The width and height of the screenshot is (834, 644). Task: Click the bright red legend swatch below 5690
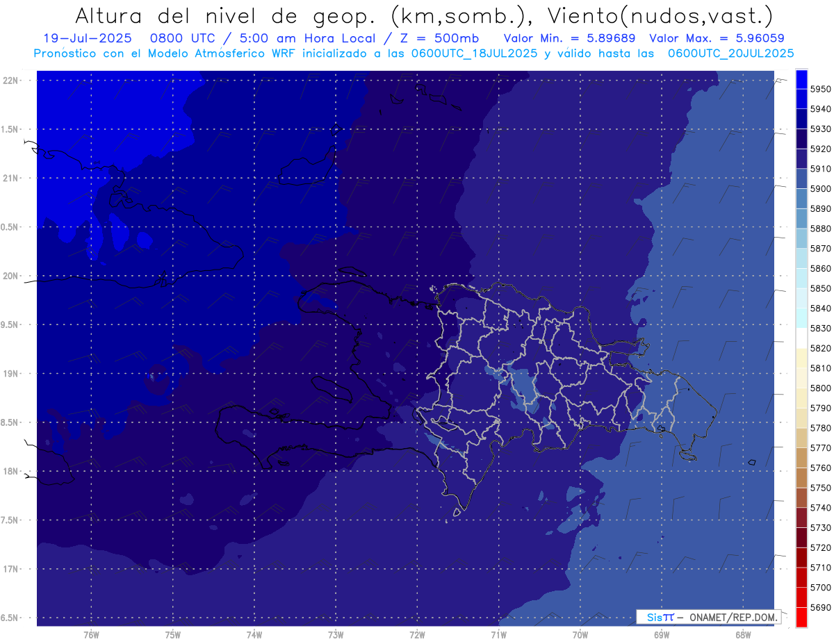pos(801,617)
